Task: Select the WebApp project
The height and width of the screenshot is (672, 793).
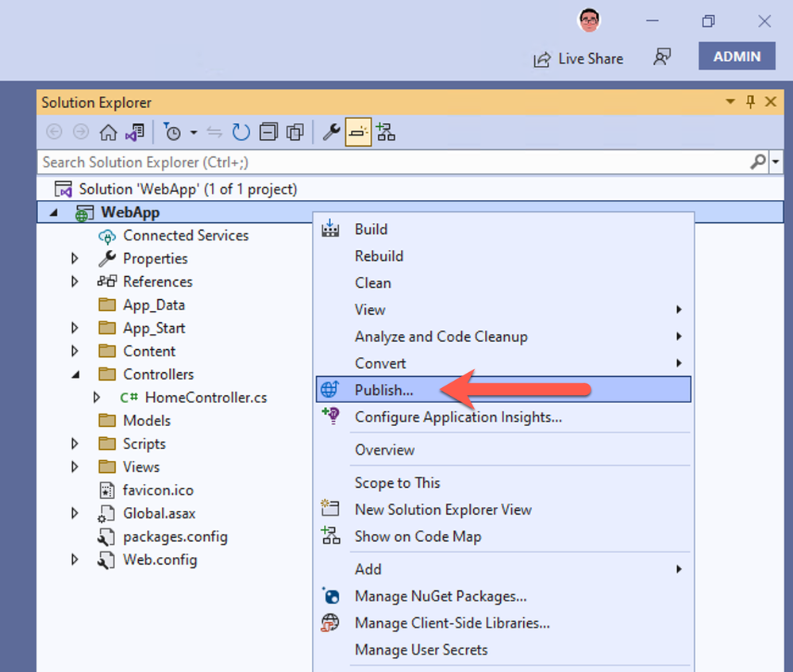Action: [130, 213]
